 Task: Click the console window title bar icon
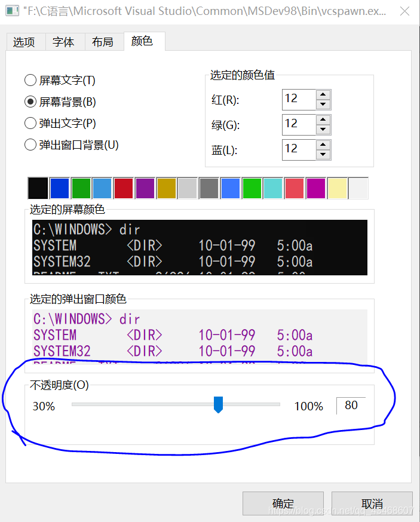point(12,11)
